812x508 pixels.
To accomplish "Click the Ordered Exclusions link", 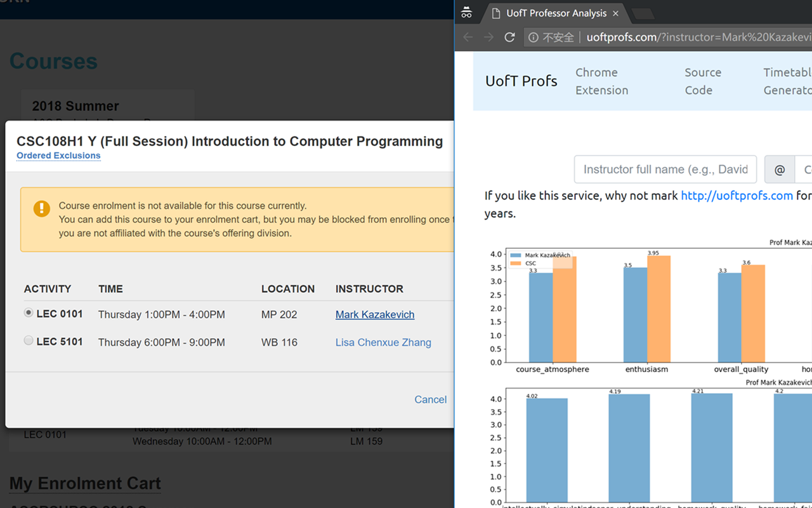I will click(58, 156).
